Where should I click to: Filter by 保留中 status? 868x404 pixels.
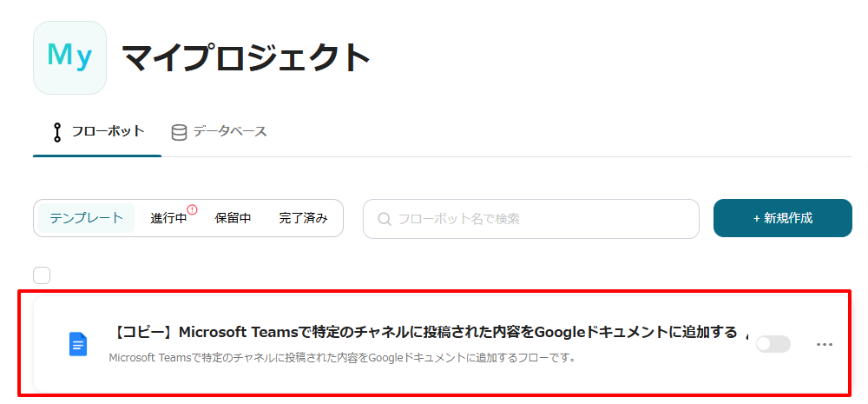(x=233, y=218)
